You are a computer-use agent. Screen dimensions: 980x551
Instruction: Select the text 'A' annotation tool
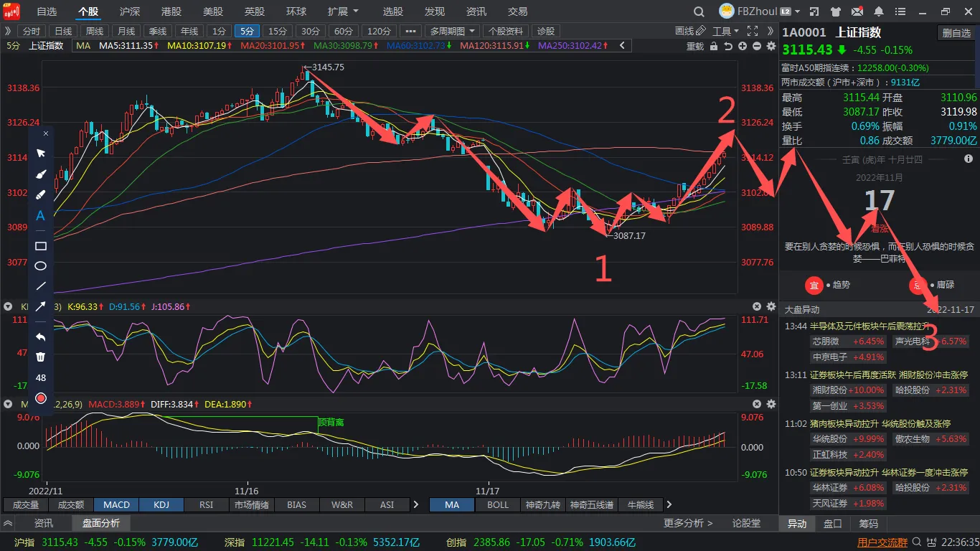click(41, 216)
